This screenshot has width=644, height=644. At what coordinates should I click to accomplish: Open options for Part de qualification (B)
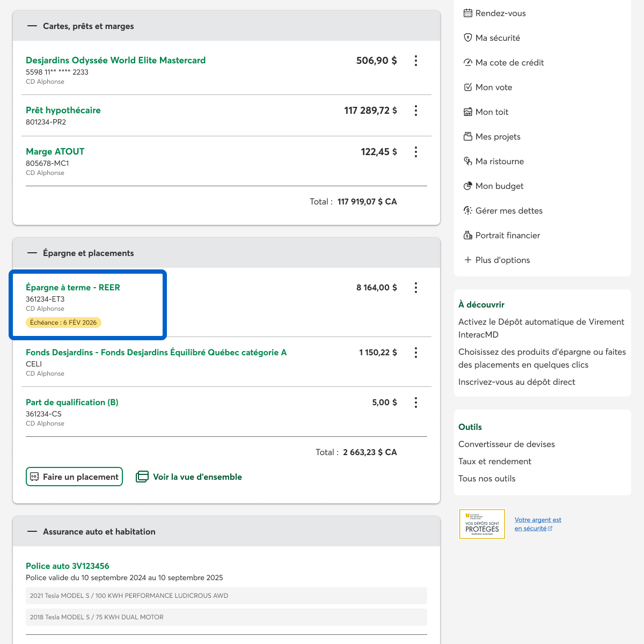[x=415, y=402]
